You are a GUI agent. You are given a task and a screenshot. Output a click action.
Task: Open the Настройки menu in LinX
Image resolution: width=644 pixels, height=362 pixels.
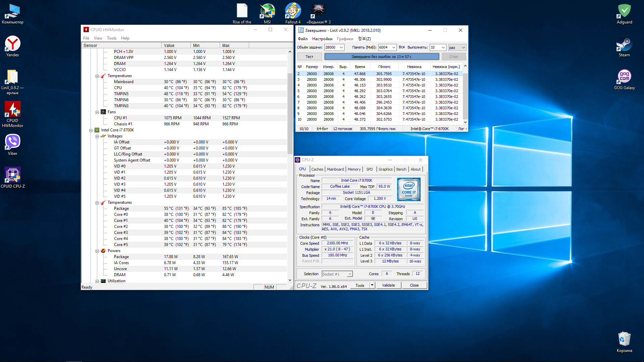(322, 39)
